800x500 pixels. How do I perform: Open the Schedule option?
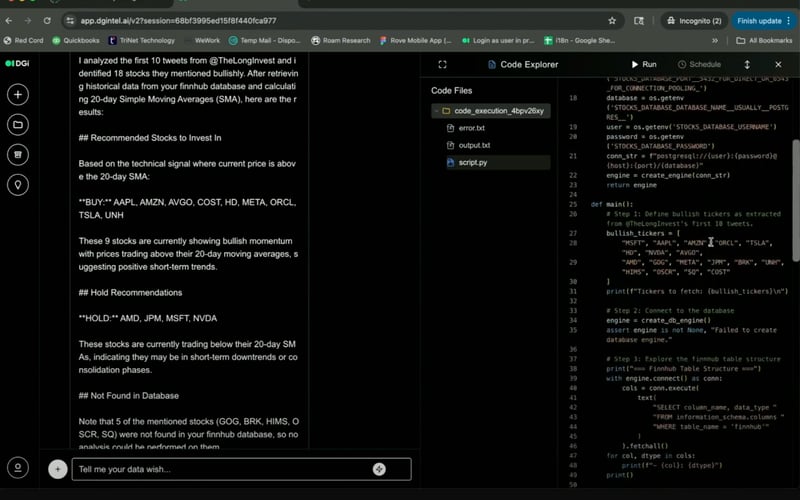pos(699,64)
